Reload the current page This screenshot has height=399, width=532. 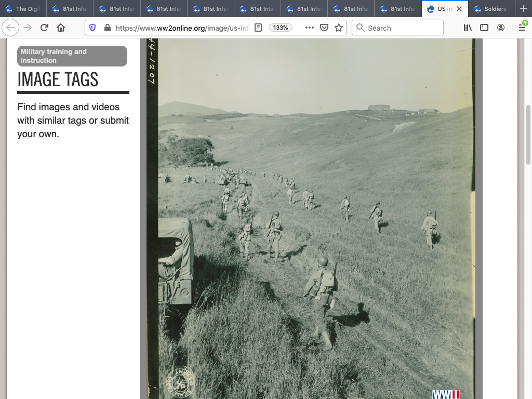coord(44,28)
